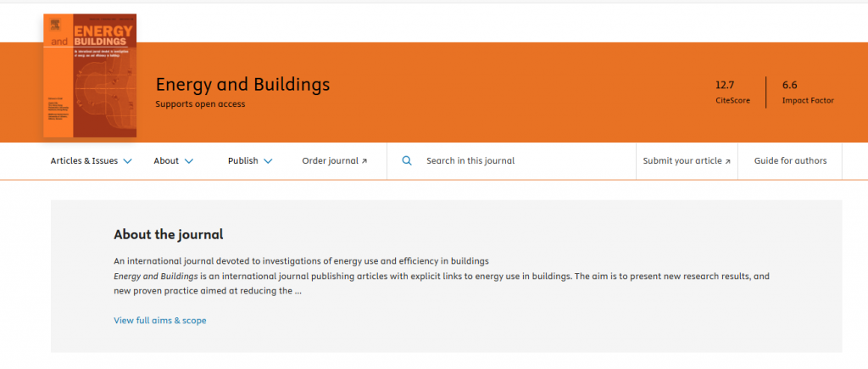Click the Energy and Buildings cover thumbnail
868x369 pixels.
pyautogui.click(x=90, y=75)
